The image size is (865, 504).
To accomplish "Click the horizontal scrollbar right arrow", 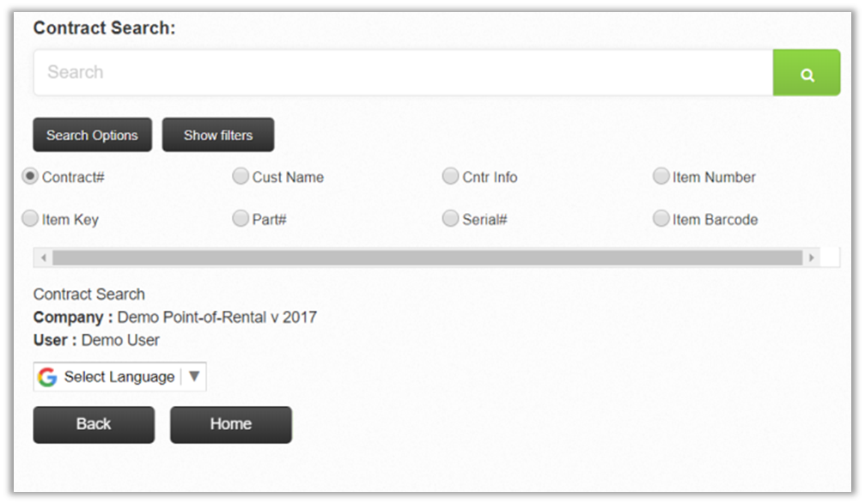I will click(x=811, y=258).
